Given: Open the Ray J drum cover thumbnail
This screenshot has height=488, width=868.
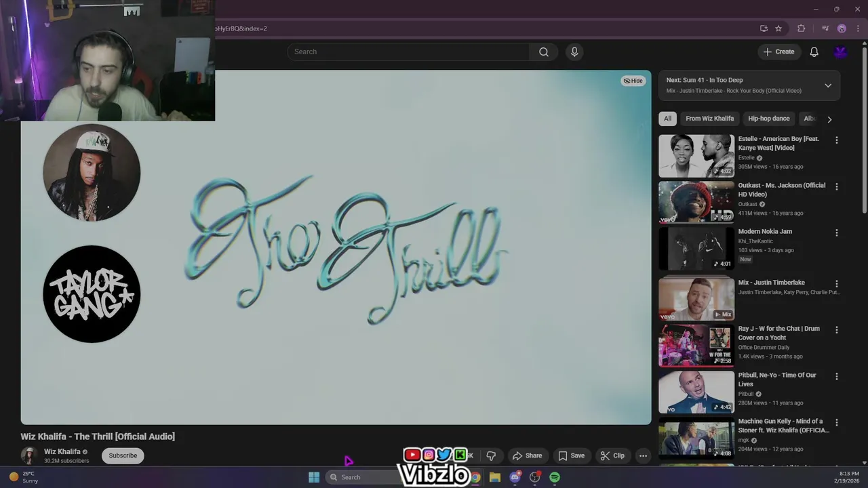Looking at the screenshot, I should [x=696, y=346].
